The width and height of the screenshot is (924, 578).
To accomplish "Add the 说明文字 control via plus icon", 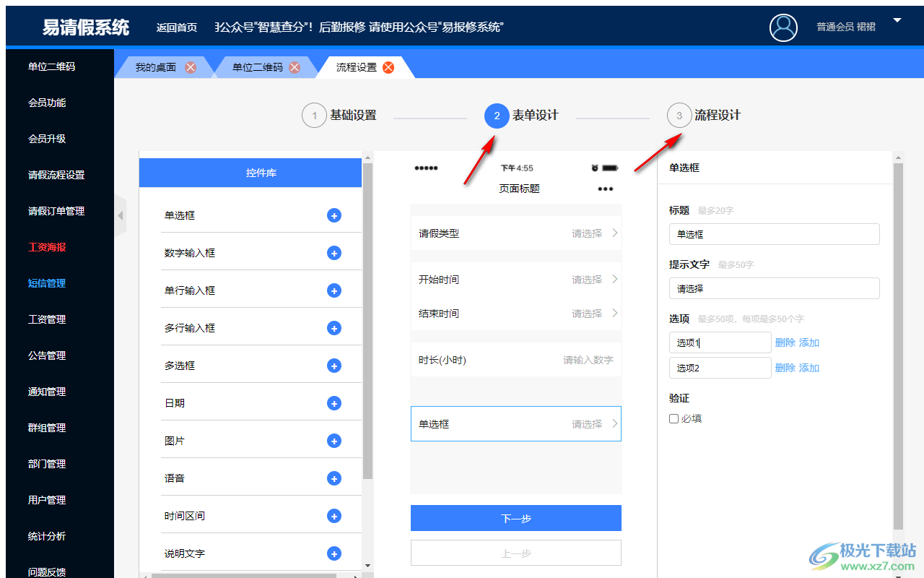I will (x=334, y=553).
